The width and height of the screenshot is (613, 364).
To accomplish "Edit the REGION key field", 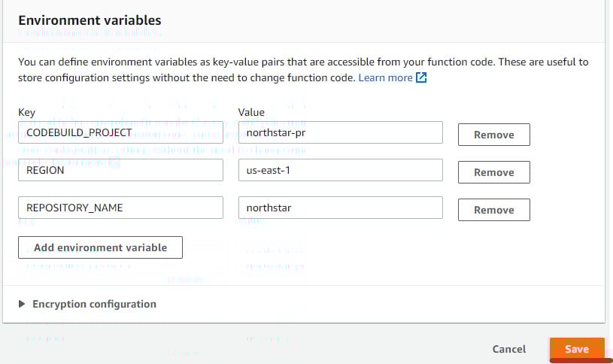I will (x=120, y=170).
